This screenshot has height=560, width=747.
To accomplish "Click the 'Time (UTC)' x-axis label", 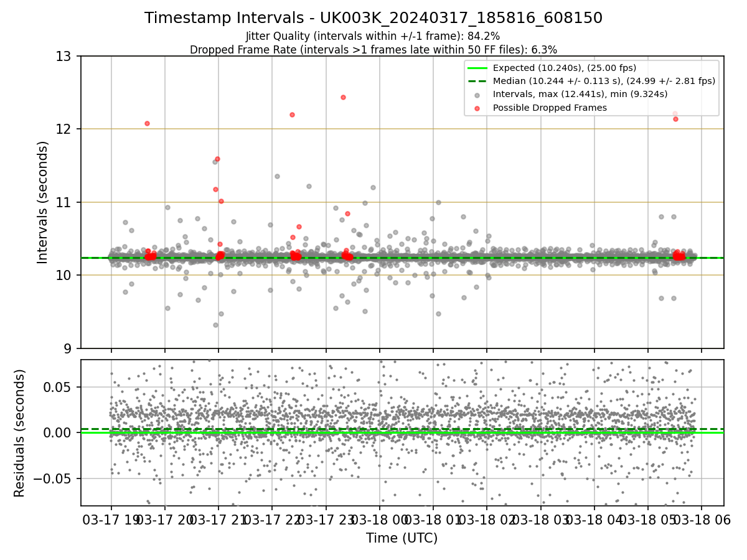I will (x=402, y=538).
